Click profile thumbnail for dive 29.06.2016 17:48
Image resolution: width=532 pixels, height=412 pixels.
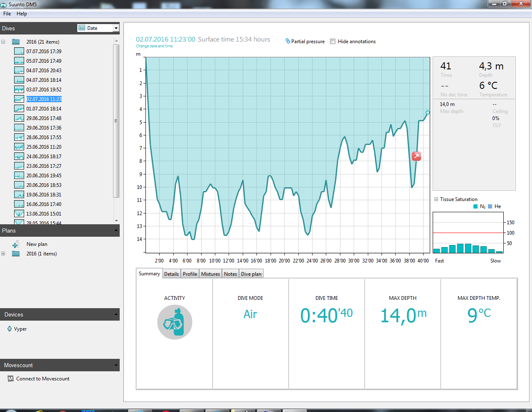19,118
